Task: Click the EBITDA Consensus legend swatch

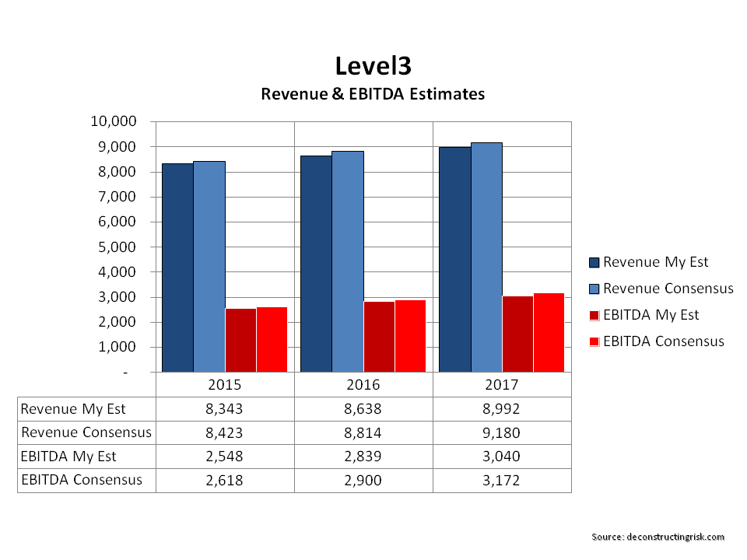Action: pos(594,341)
